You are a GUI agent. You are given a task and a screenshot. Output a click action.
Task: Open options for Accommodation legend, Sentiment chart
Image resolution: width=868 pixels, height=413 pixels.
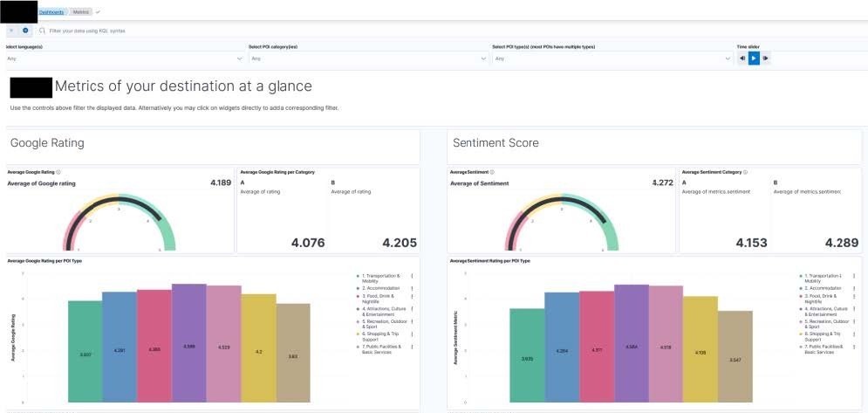click(855, 288)
